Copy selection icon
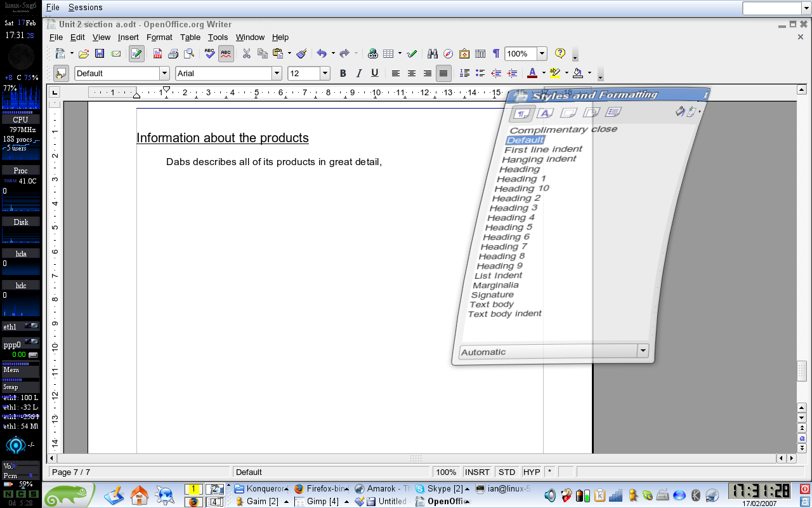 263,54
